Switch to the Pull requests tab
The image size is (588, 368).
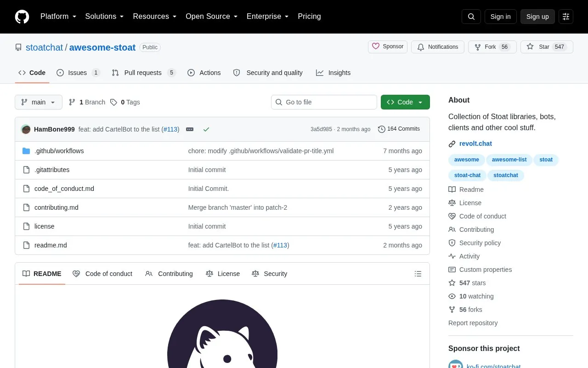click(x=144, y=73)
